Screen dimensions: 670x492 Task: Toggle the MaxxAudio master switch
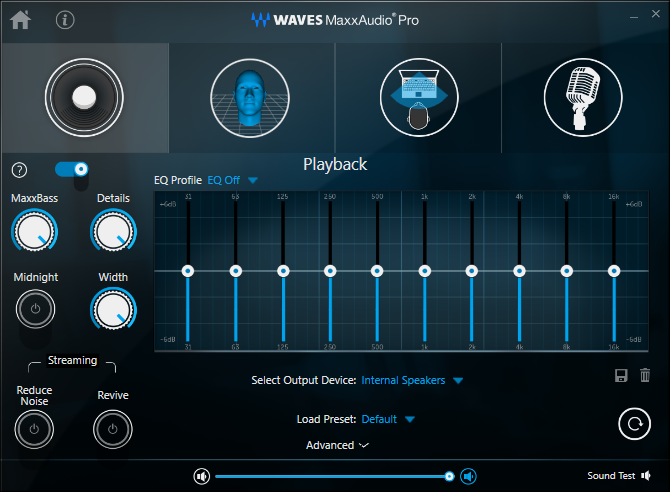72,169
